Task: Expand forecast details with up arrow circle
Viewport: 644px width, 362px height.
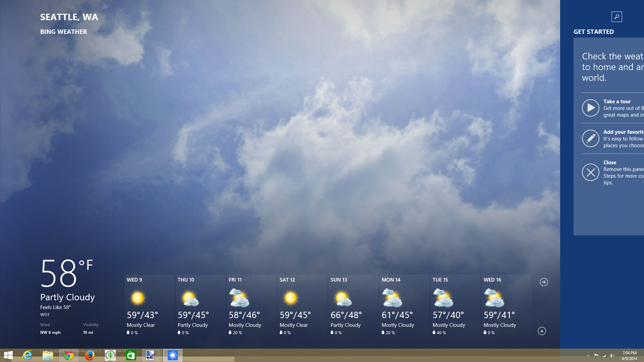Action: coord(542,331)
